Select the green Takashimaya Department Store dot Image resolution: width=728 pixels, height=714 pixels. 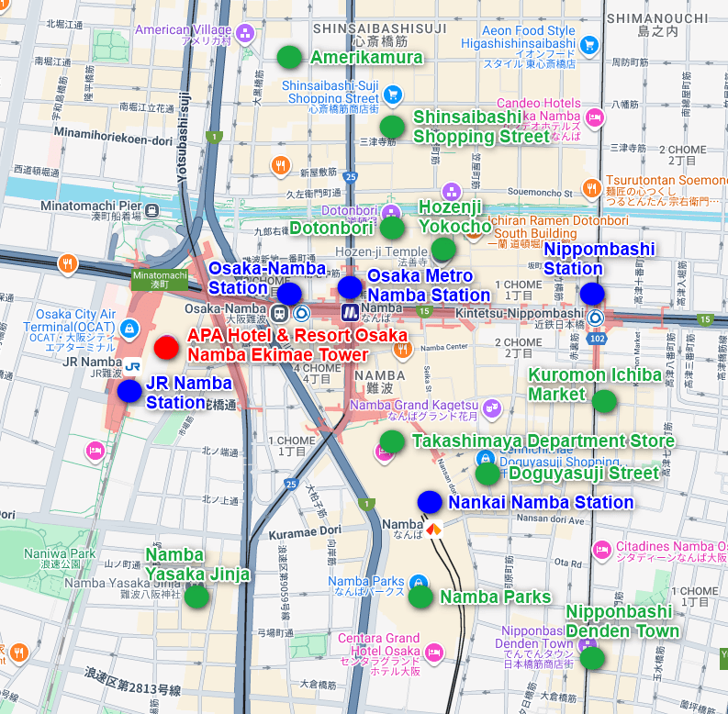pyautogui.click(x=392, y=441)
